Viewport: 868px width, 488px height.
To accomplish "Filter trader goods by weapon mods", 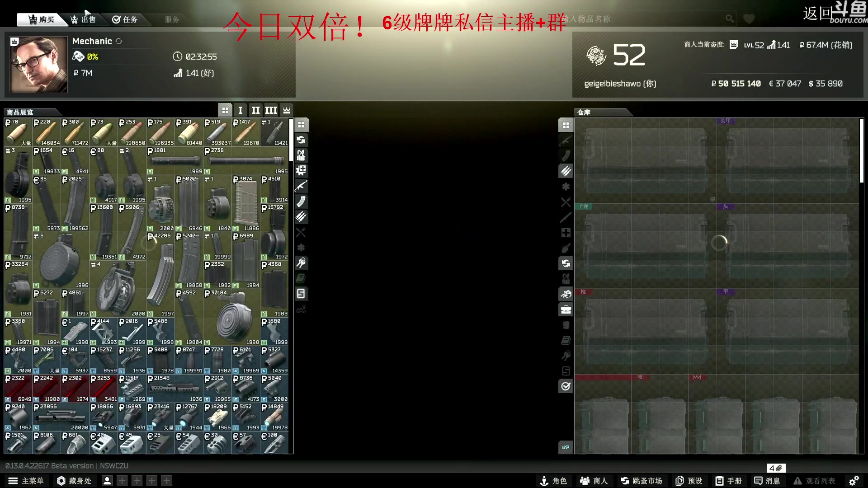I will tap(301, 171).
